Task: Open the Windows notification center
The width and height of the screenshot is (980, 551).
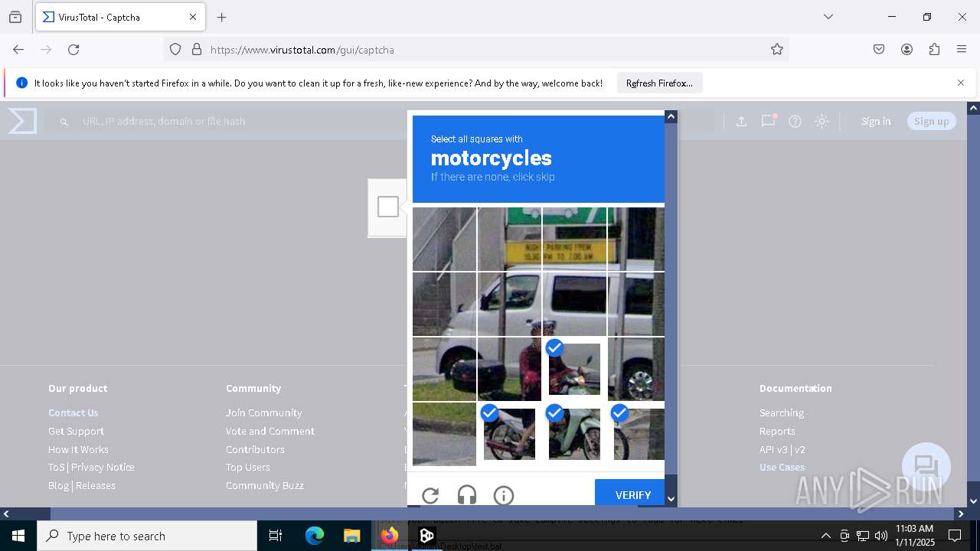Action: pyautogui.click(x=955, y=536)
